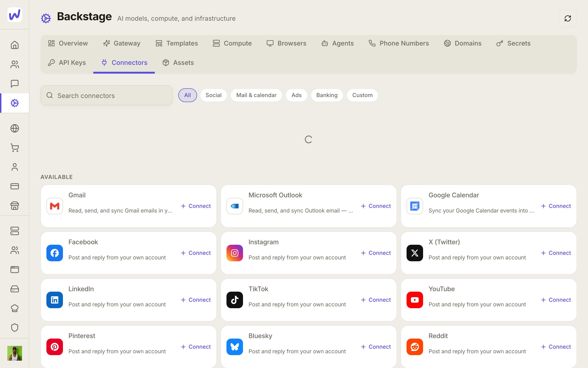Click the W logo in sidebar
The image size is (588, 368).
(14, 14)
